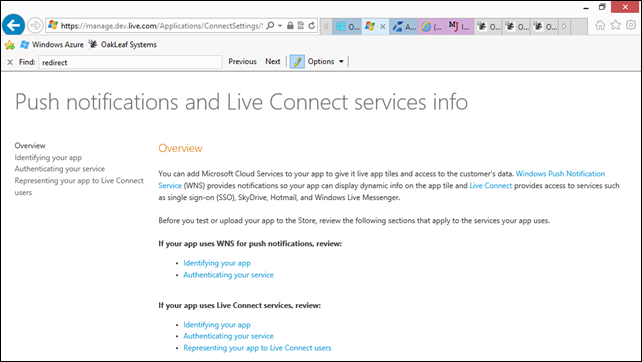The width and height of the screenshot is (642, 362).
Task: Switch to the Azure tab labeled A...
Action: 404,27
